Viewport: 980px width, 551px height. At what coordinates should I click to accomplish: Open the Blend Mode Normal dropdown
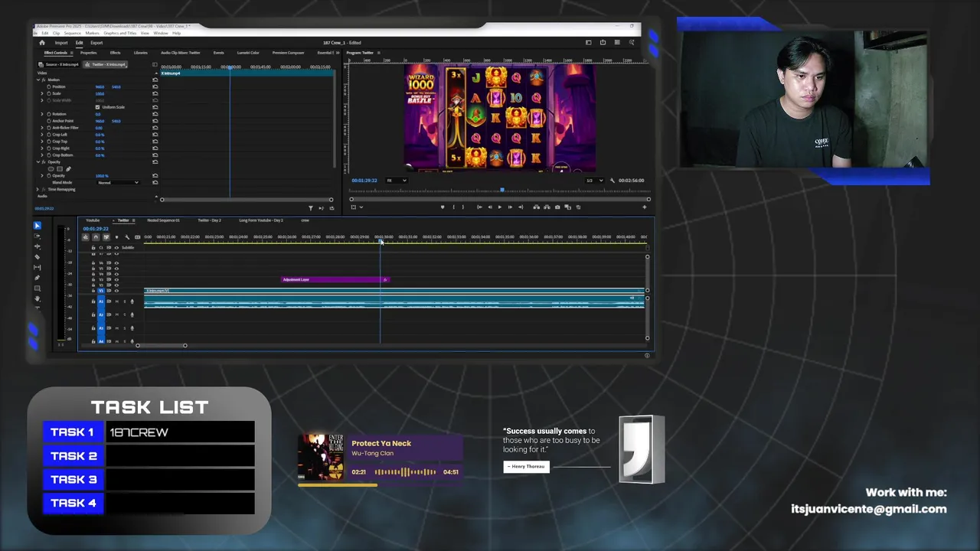tap(118, 183)
